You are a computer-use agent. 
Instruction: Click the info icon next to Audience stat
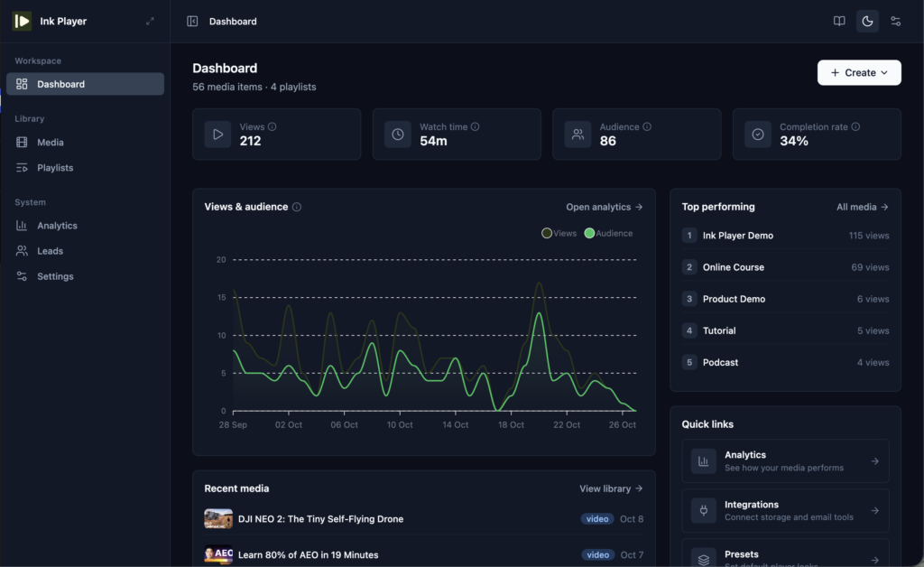pyautogui.click(x=647, y=126)
